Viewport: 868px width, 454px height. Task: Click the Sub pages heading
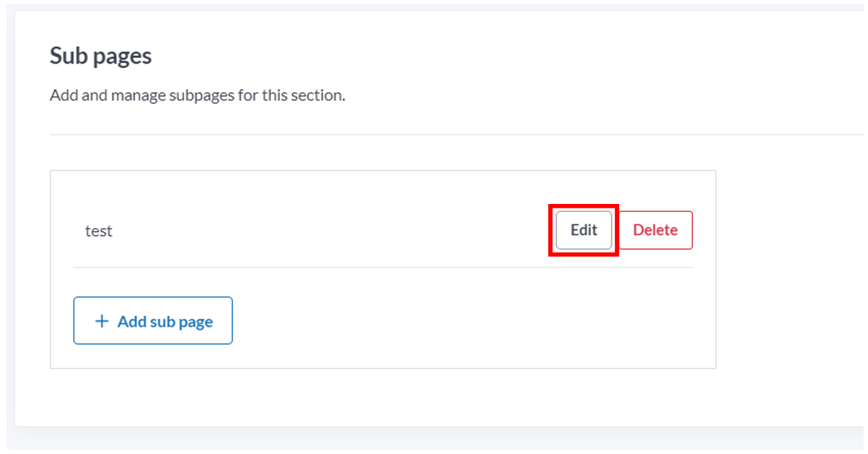coord(101,56)
